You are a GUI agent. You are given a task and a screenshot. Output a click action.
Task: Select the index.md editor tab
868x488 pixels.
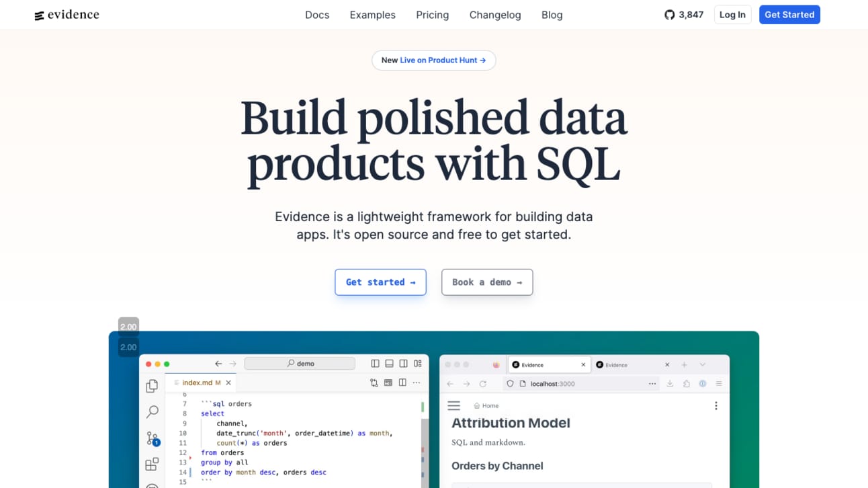[201, 382]
